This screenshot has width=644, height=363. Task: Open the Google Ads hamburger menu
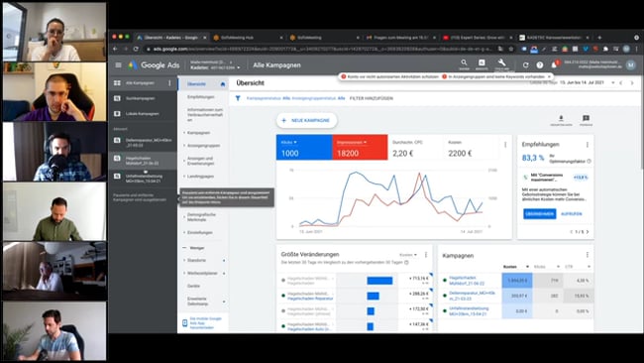118,64
